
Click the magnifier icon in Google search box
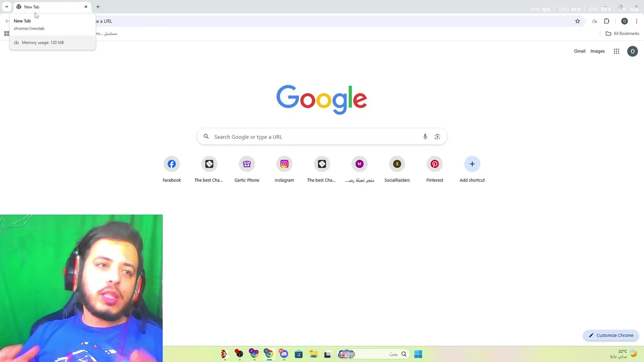click(206, 137)
